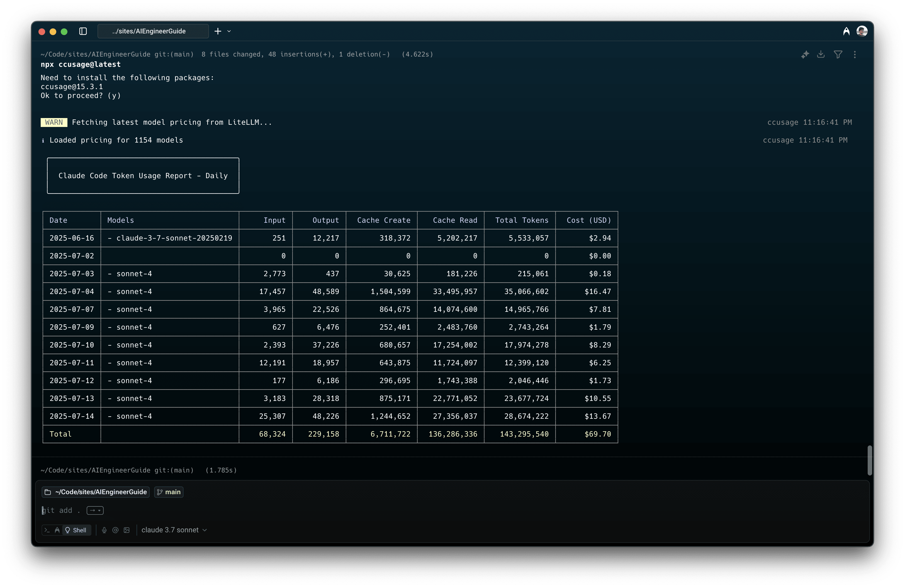This screenshot has height=588, width=905.
Task: Start voice input with microphone icon
Action: point(104,530)
